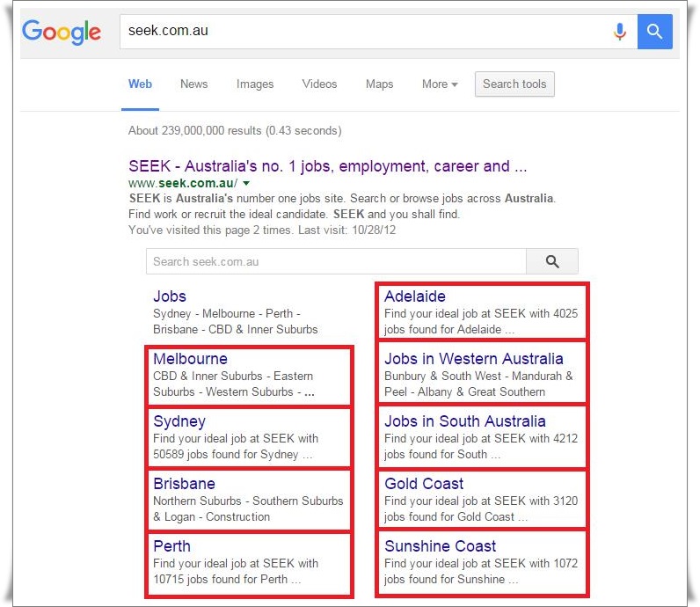Image resolution: width=700 pixels, height=607 pixels.
Task: Open the SEEK - Australia's no. 1 jobs result title
Action: (x=328, y=166)
